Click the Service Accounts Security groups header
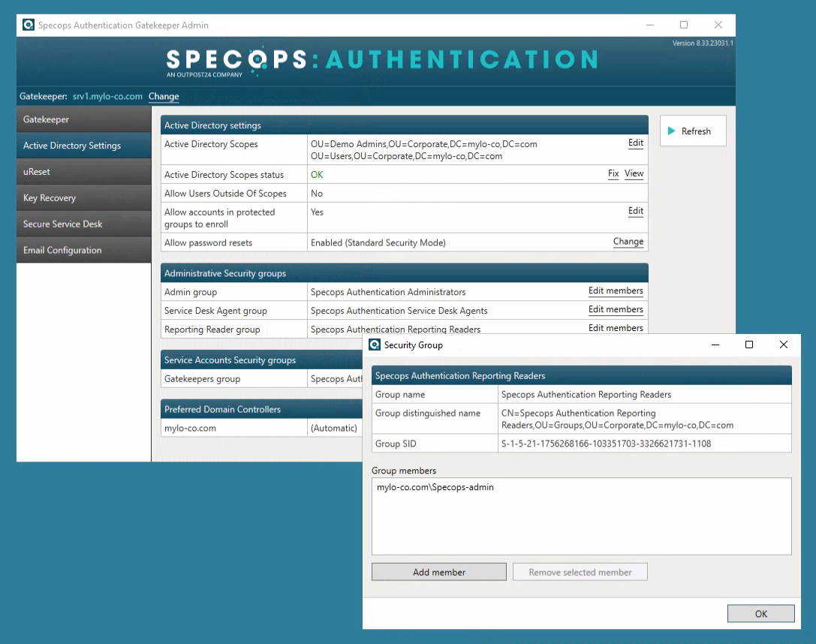Screen dimensions: 816x644 tap(262, 360)
